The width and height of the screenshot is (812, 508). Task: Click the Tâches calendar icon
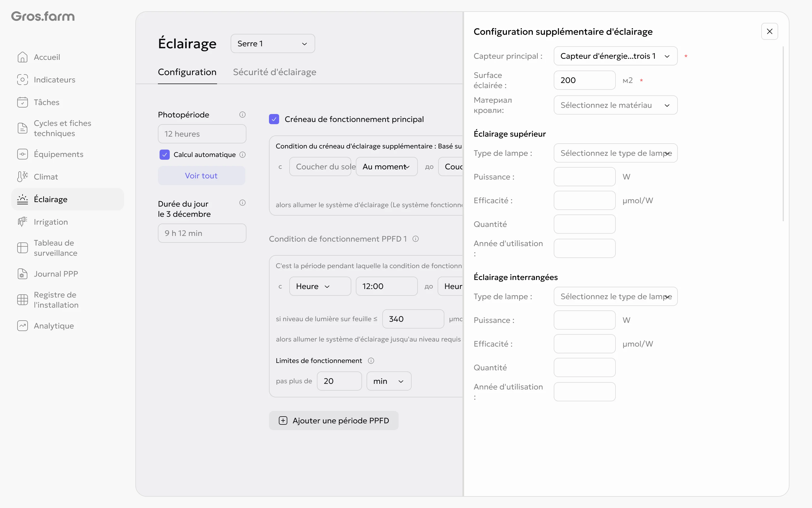click(x=23, y=102)
